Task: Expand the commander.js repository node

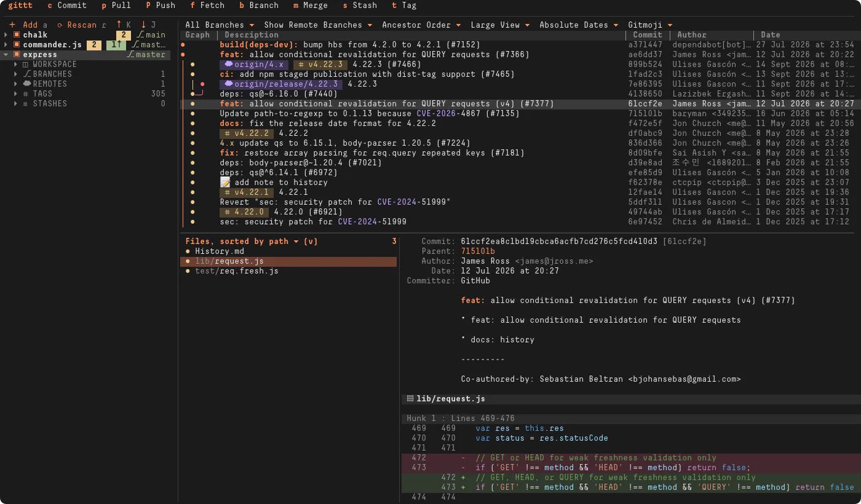Action: (6, 45)
